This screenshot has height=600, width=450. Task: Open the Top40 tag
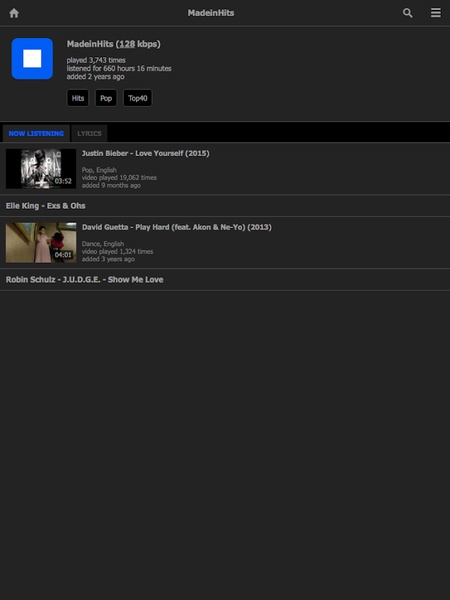pyautogui.click(x=138, y=98)
